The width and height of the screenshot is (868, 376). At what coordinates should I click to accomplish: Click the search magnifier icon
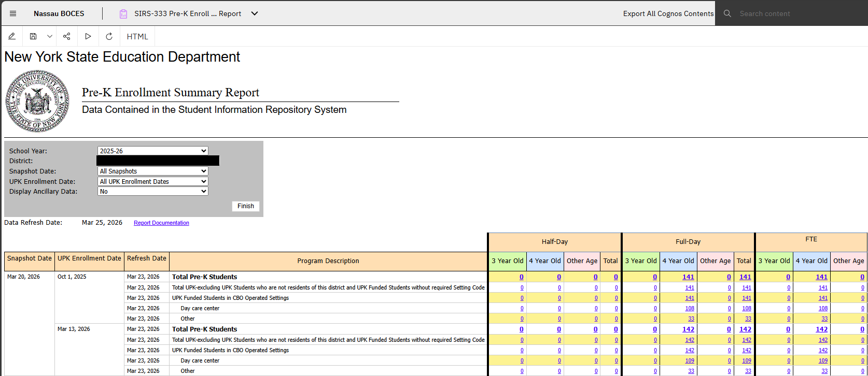click(727, 13)
